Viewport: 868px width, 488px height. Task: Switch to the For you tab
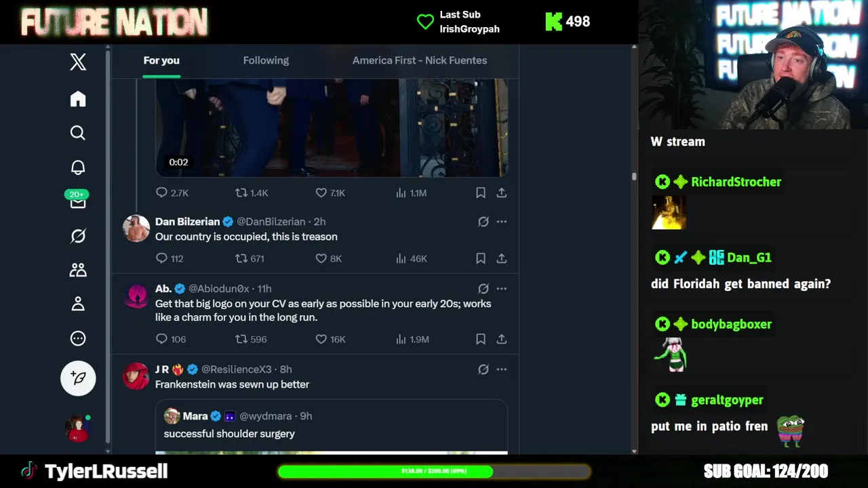click(161, 60)
